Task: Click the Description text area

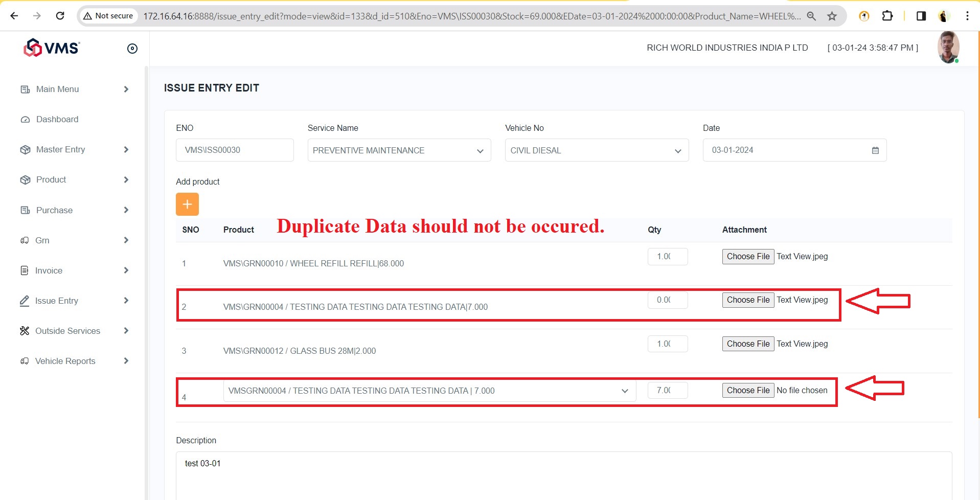Action: [x=563, y=475]
